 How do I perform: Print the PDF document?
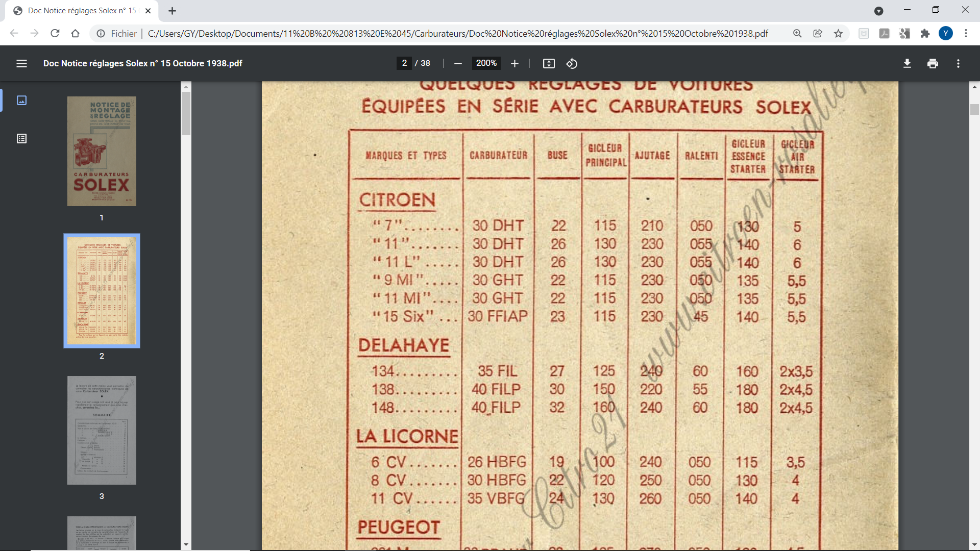click(x=933, y=63)
